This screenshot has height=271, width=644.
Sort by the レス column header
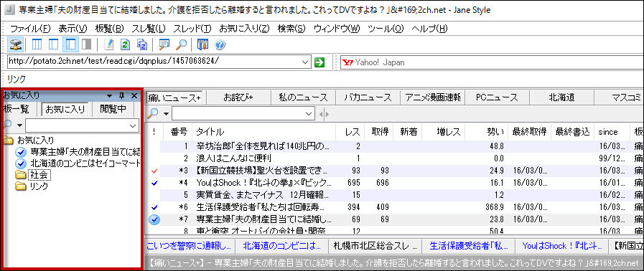(350, 132)
